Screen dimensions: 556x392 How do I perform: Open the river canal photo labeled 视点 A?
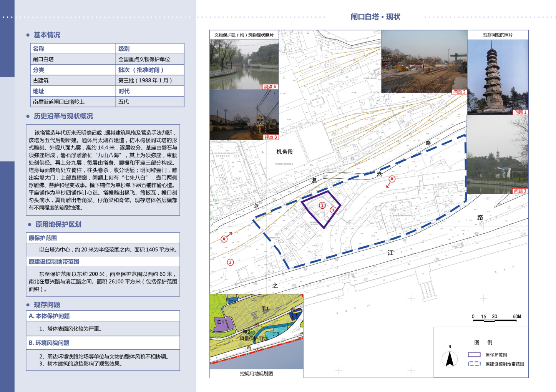[244, 65]
